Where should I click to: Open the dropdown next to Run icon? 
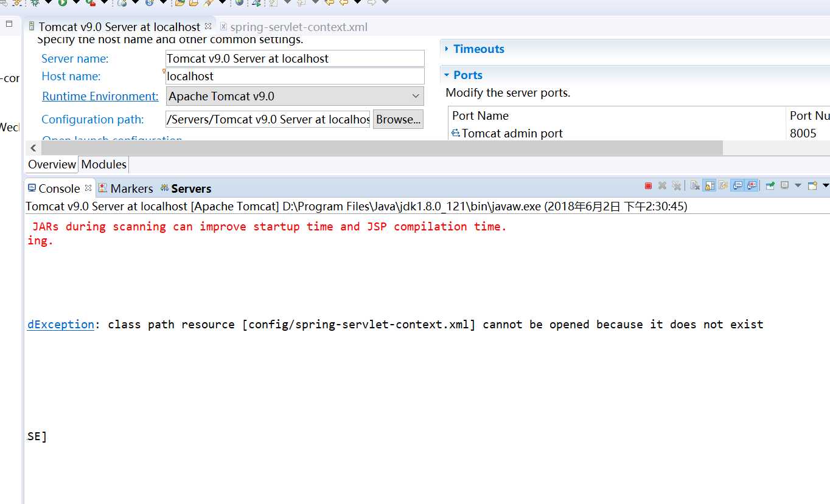(x=76, y=2)
